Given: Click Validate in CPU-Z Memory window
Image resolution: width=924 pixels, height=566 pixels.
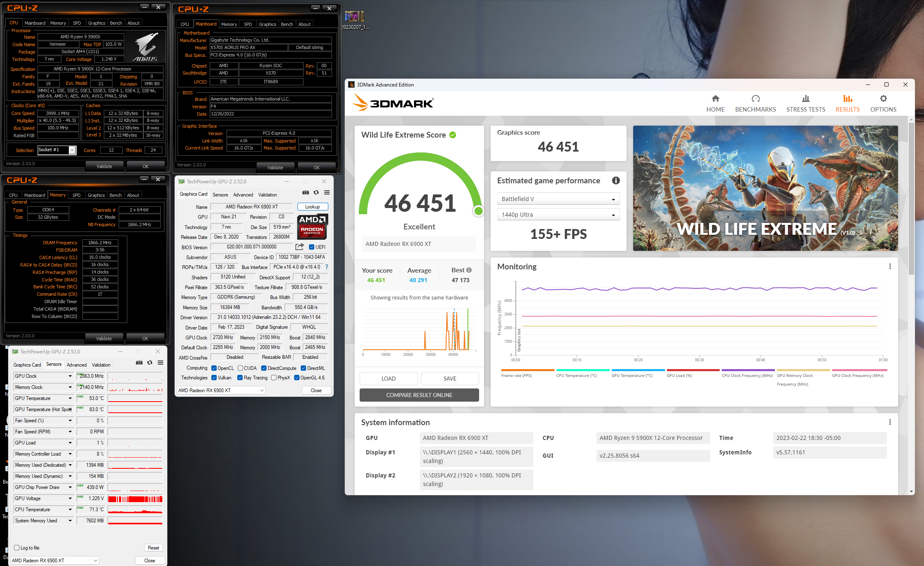Looking at the screenshot, I should 104,339.
